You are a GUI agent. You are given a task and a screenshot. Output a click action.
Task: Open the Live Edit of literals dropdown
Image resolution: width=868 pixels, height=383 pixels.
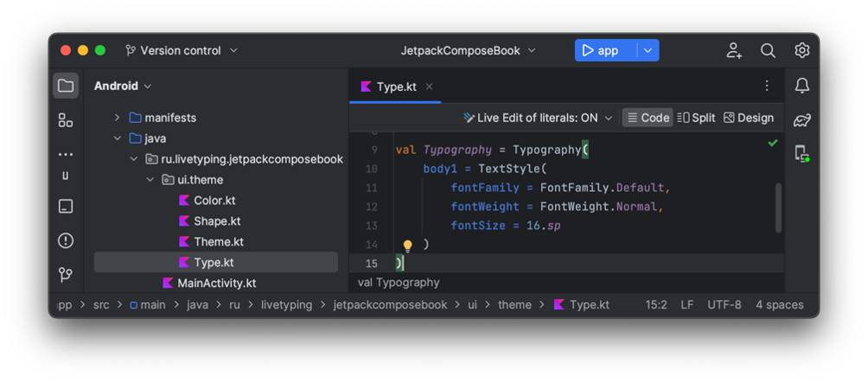(x=538, y=118)
